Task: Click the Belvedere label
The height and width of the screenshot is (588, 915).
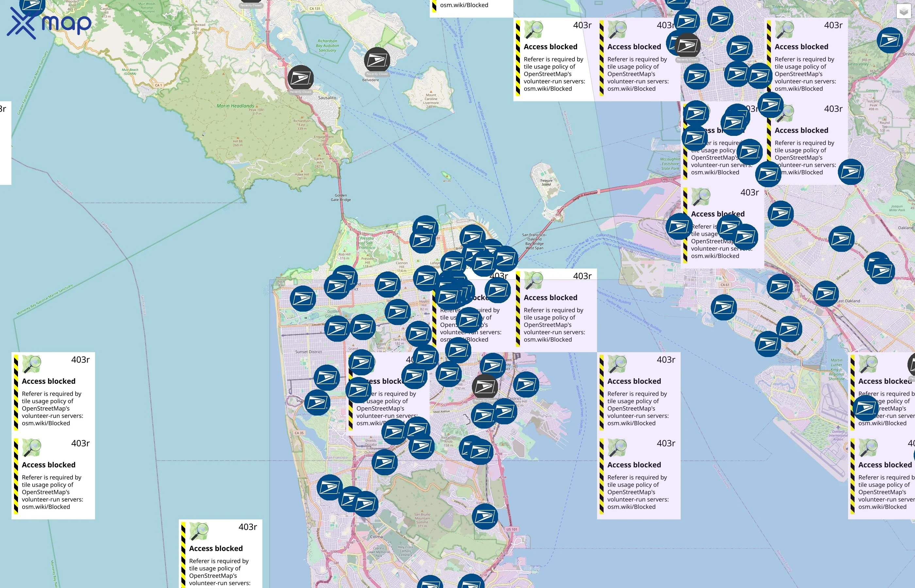Action: pos(371,80)
